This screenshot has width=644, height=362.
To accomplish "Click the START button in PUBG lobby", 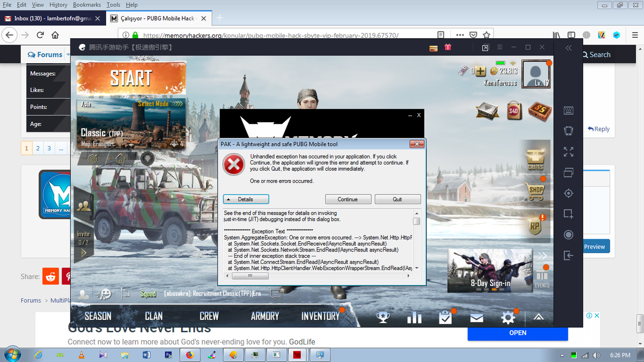I will pos(131,78).
